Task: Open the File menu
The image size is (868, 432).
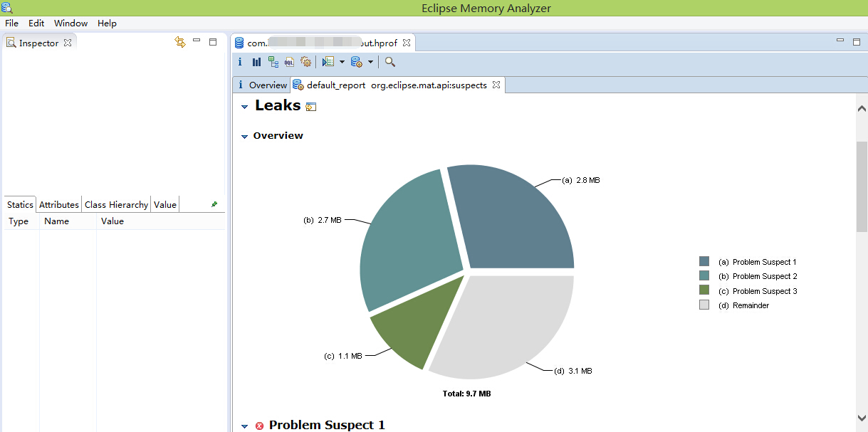Action: pyautogui.click(x=11, y=23)
